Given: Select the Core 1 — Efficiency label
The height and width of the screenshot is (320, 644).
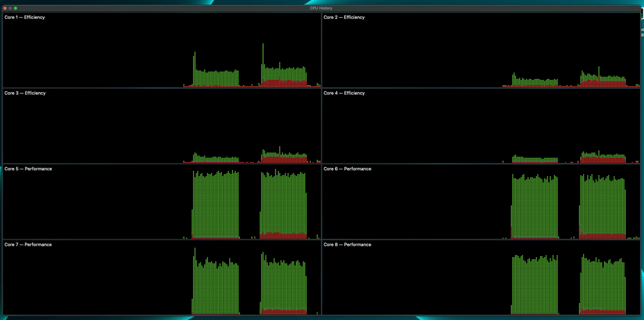Looking at the screenshot, I should 25,17.
